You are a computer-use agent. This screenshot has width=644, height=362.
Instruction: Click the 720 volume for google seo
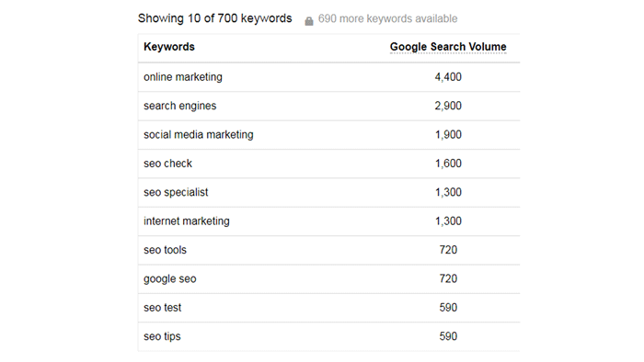tap(448, 278)
